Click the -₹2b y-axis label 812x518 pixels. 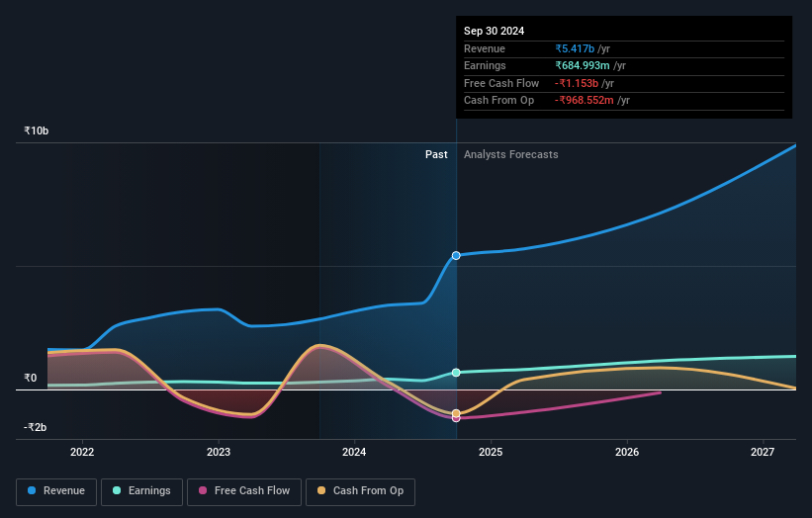tap(36, 427)
